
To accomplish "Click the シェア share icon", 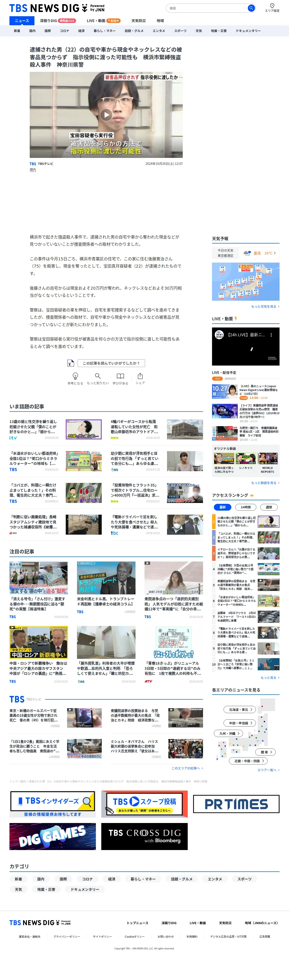I will 140,379.
